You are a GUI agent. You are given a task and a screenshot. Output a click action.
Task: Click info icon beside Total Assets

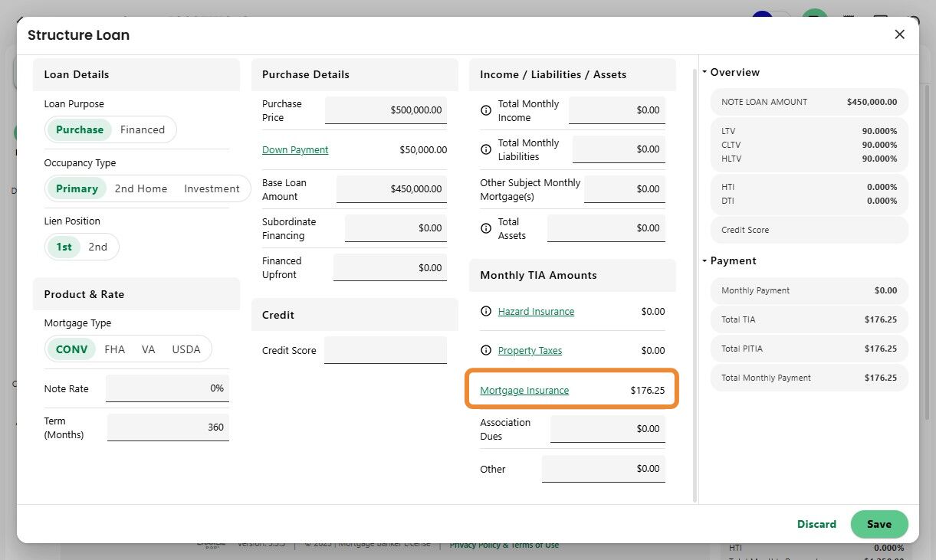point(485,228)
